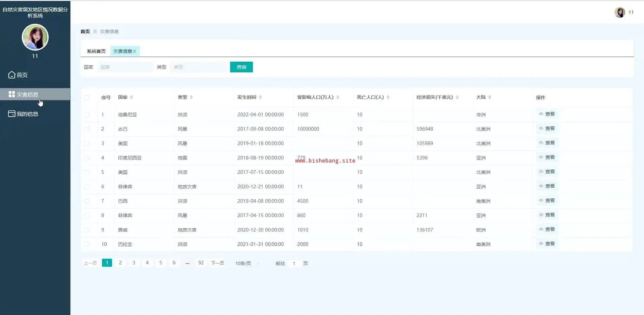This screenshot has width=644, height=315.
Task: Sort by 死亡人口(人) column arrows
Action: [388, 97]
